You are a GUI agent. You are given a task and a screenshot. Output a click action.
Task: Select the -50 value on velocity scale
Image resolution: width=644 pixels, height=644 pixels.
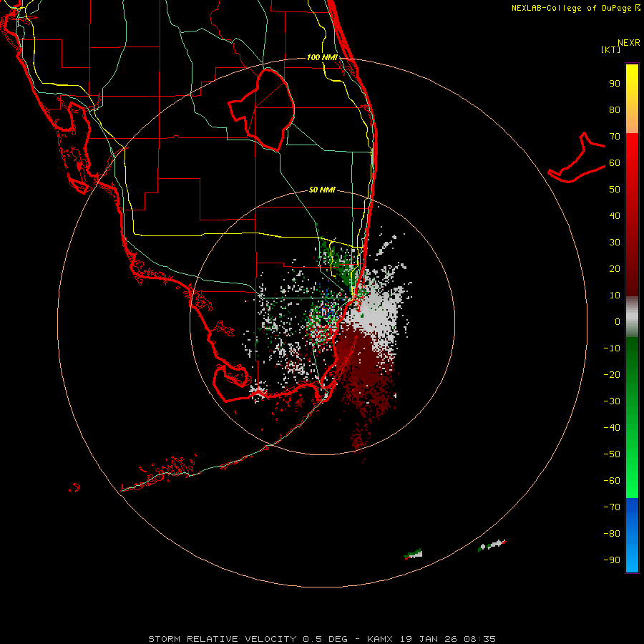612,454
